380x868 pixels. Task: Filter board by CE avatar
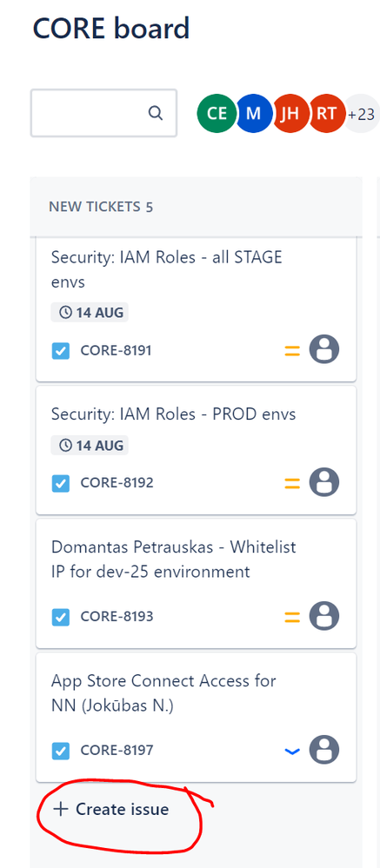pyautogui.click(x=216, y=114)
